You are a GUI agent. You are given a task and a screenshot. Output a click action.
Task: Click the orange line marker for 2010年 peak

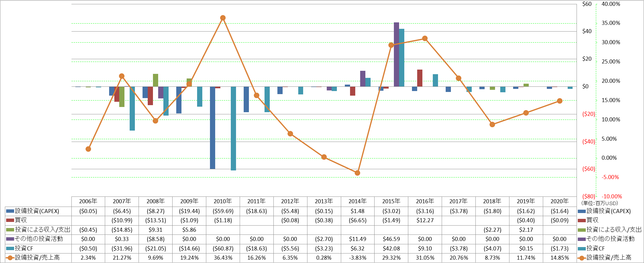(x=223, y=18)
